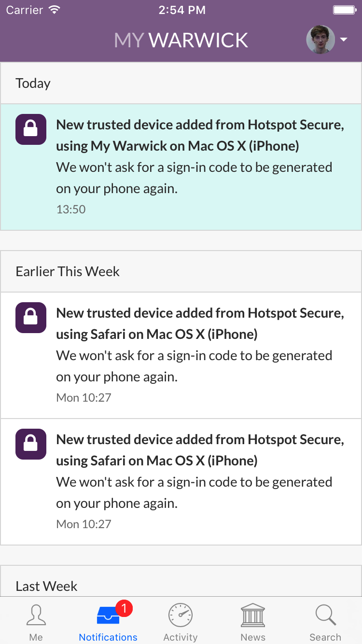
Task: Open the Search tab
Action: 325,622
